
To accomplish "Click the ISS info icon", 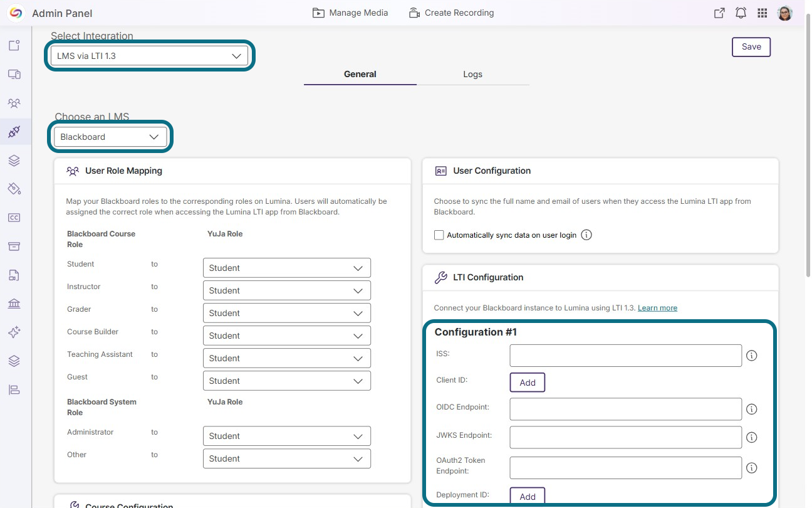I will 752,356.
